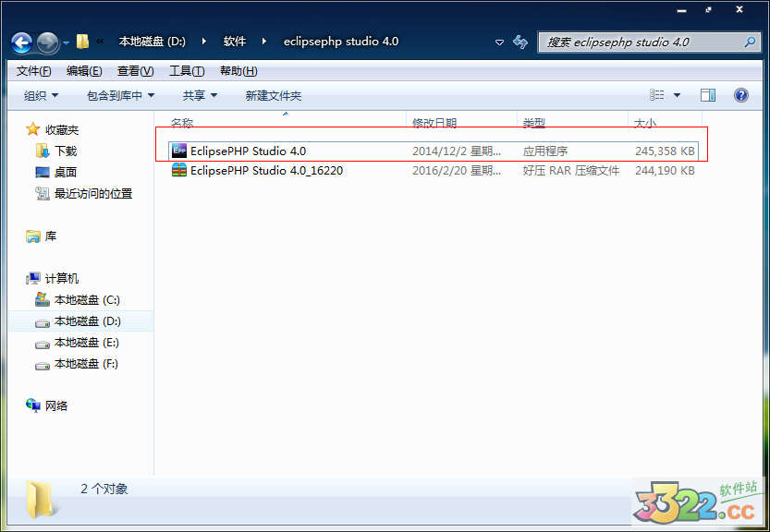Select the eclipsephp studio 4.0 breadcrumb
This screenshot has width=770, height=532.
click(x=341, y=42)
